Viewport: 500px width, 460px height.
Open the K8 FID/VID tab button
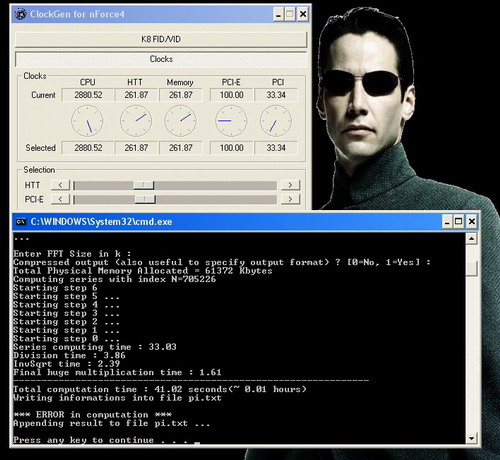click(161, 39)
